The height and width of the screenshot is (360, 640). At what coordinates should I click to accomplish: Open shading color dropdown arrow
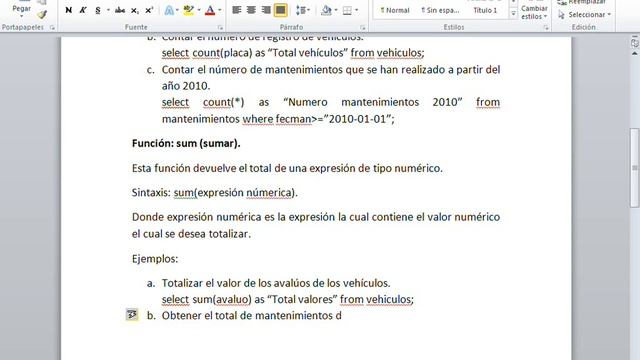pyautogui.click(x=336, y=10)
